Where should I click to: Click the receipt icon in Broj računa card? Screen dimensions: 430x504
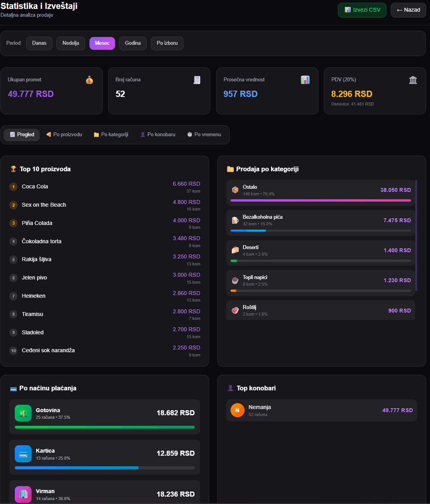pyautogui.click(x=197, y=80)
